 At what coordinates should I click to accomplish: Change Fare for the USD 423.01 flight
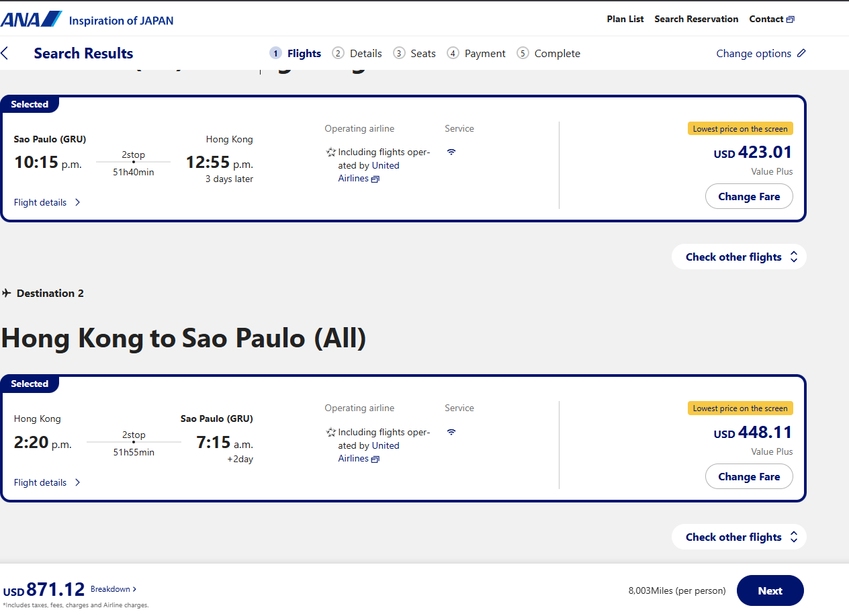point(749,197)
